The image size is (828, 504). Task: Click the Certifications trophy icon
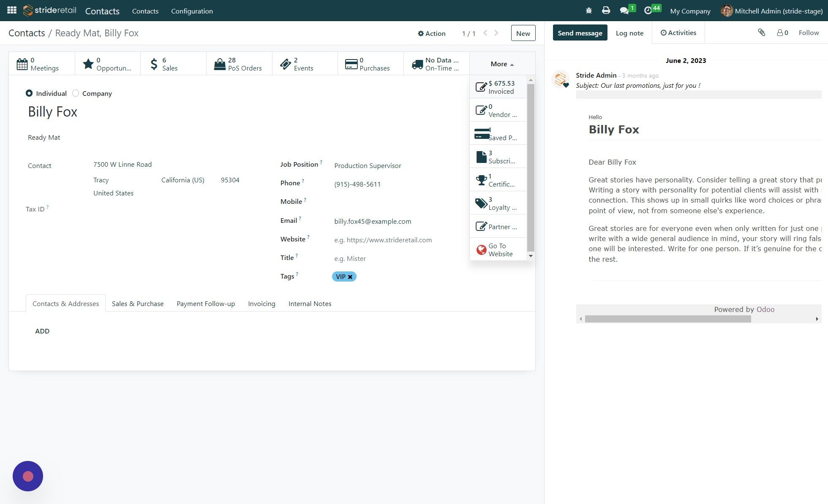click(481, 179)
